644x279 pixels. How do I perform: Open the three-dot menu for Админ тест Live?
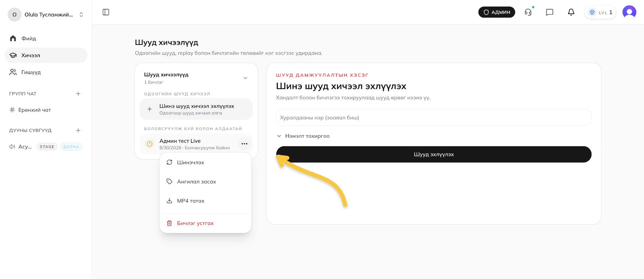click(245, 144)
